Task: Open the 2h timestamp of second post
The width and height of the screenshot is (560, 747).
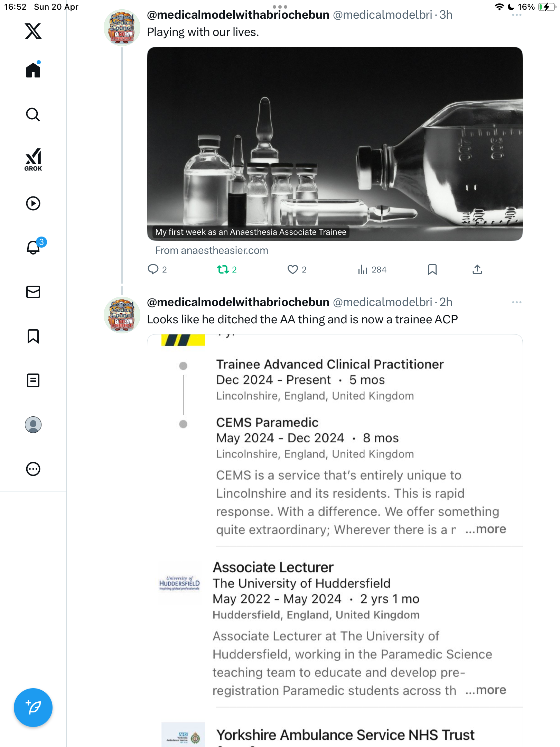Action: point(446,302)
